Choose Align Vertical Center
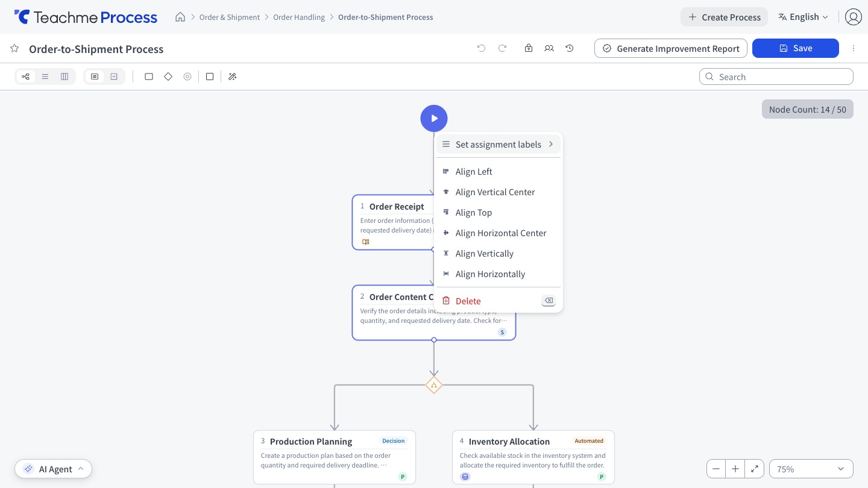Viewport: 868px width, 488px height. [x=498, y=192]
